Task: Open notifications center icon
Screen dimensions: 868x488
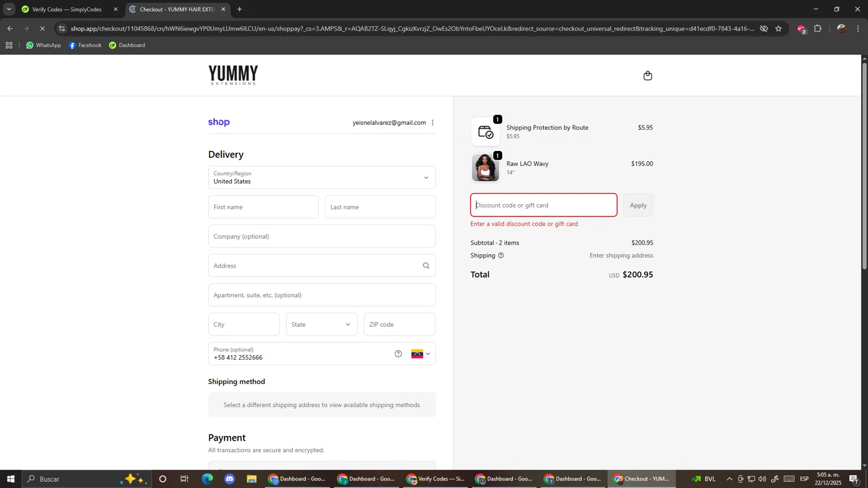Action: pos(854,479)
